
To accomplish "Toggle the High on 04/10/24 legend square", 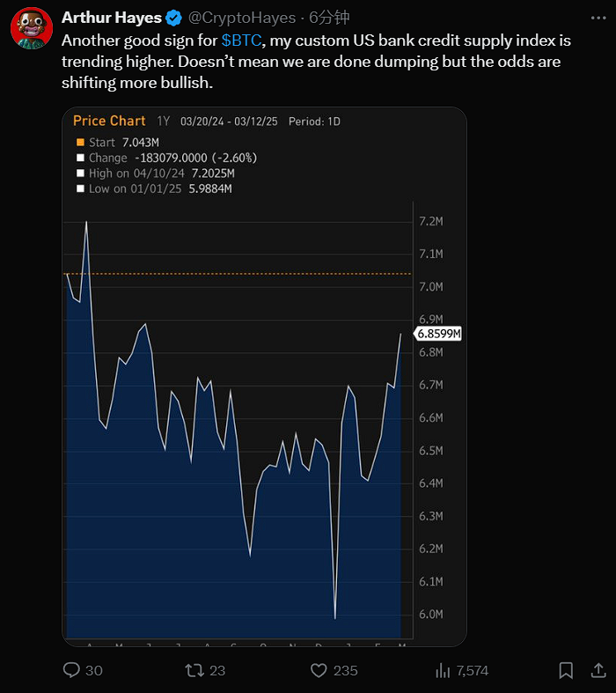I will click(80, 173).
